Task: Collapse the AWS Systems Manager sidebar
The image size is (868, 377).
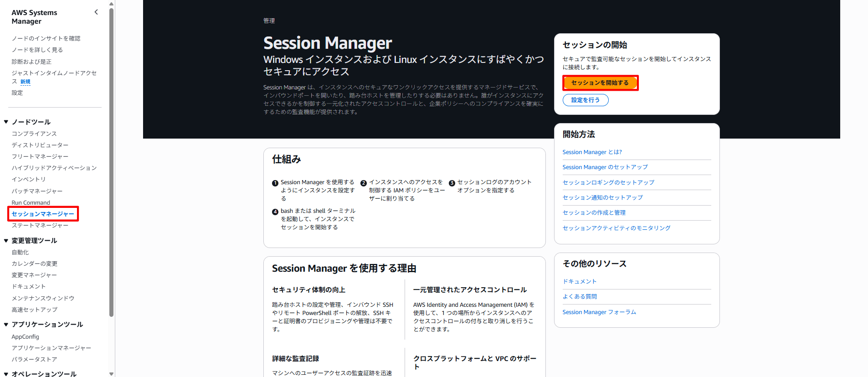Action: click(96, 12)
